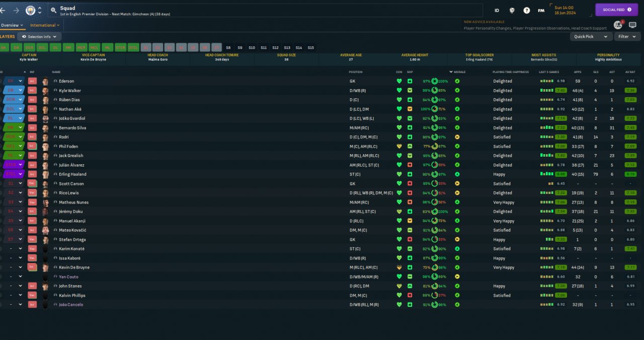Click Phil Foden's condition heart icon
This screenshot has width=644, height=340.
[399, 147]
